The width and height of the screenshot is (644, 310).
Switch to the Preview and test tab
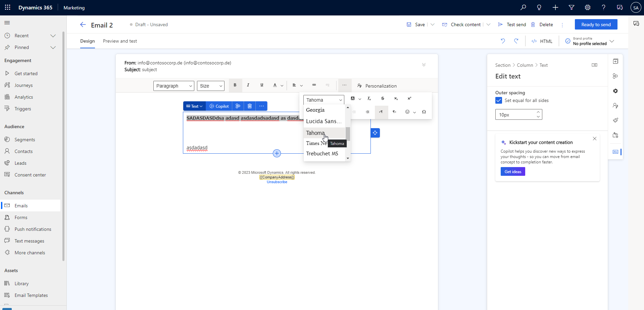click(120, 41)
